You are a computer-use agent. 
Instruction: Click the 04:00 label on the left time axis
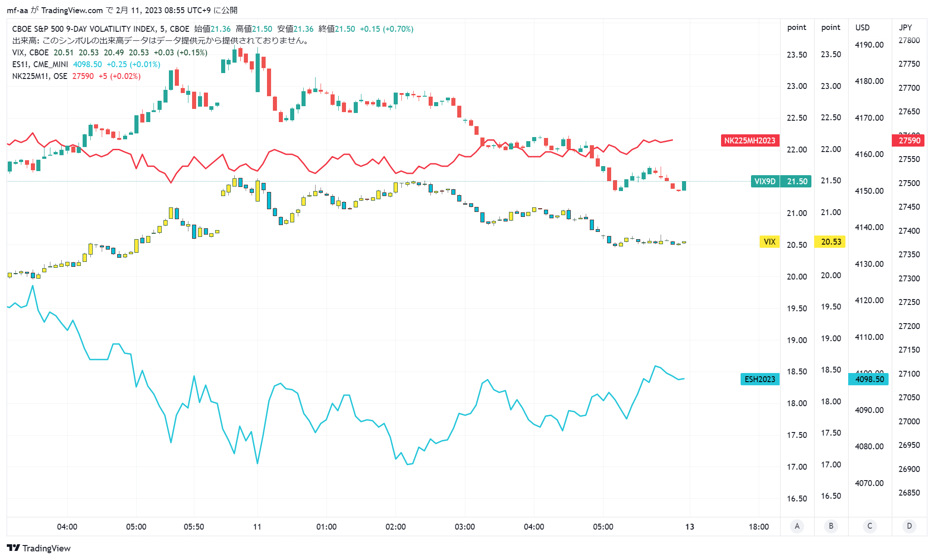pyautogui.click(x=67, y=527)
